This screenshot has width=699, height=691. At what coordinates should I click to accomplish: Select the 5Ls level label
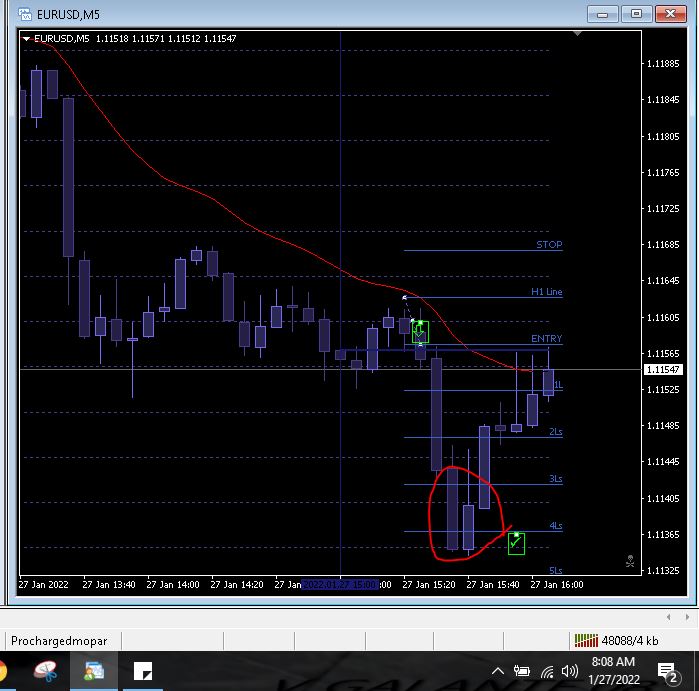click(555, 570)
